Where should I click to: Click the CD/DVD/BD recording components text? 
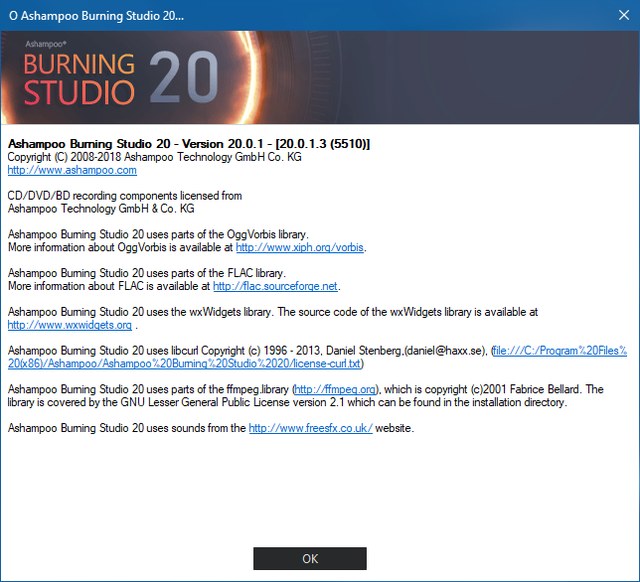[124, 196]
